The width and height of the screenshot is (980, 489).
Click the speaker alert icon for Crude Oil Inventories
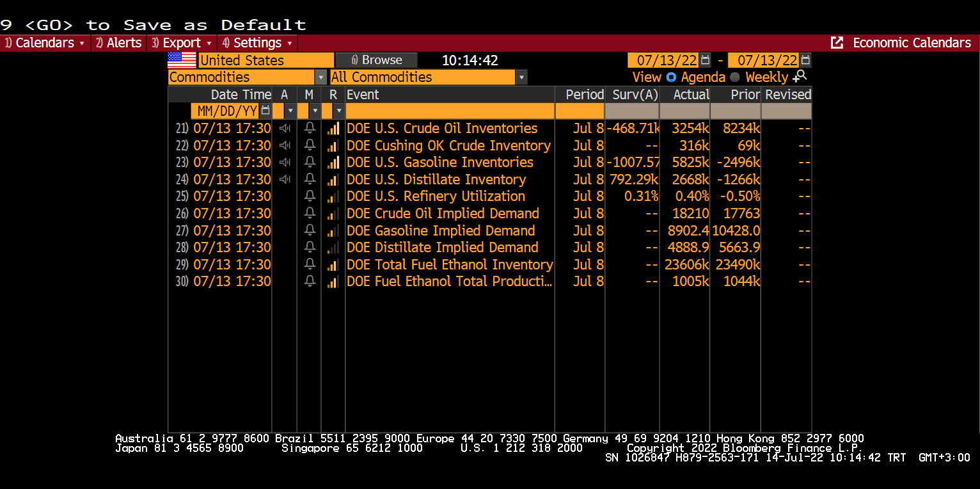click(x=285, y=129)
